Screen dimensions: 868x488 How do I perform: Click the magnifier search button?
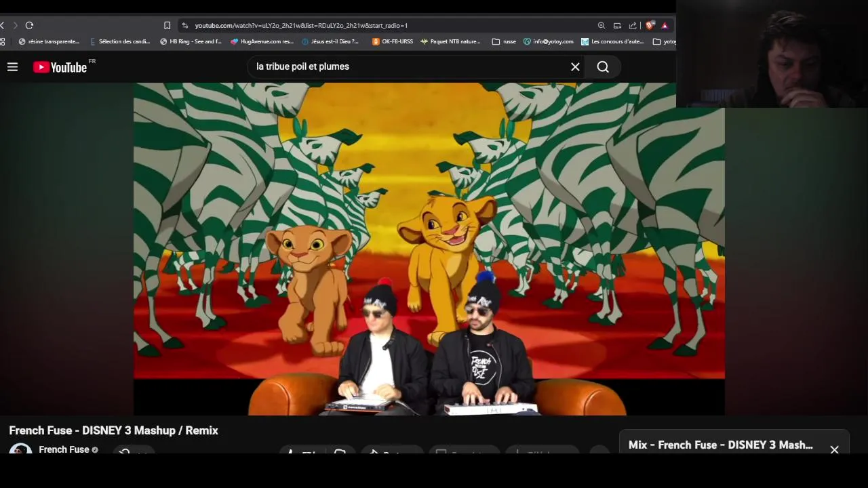tap(603, 66)
